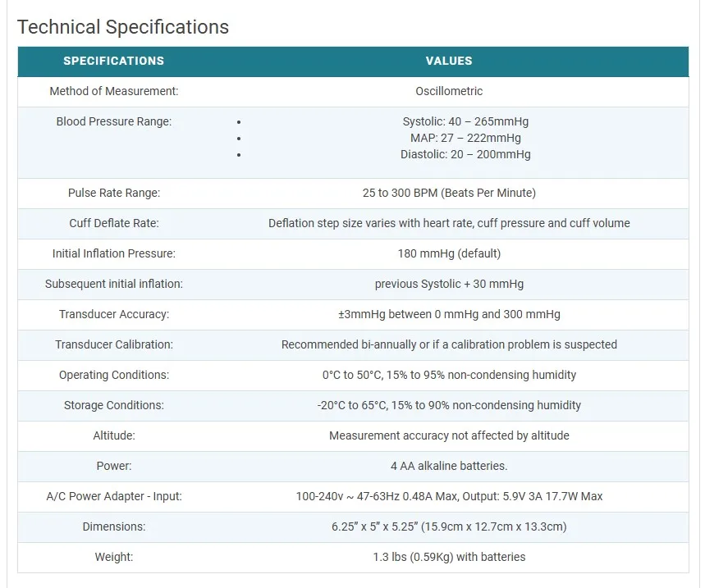Click the MAP 27 – 222mmHg line
Image resolution: width=705 pixels, height=588 pixels.
tap(465, 138)
